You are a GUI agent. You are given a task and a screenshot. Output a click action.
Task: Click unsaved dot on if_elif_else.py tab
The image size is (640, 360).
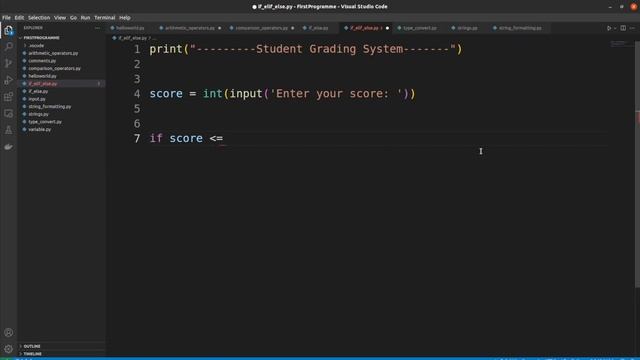(387, 28)
